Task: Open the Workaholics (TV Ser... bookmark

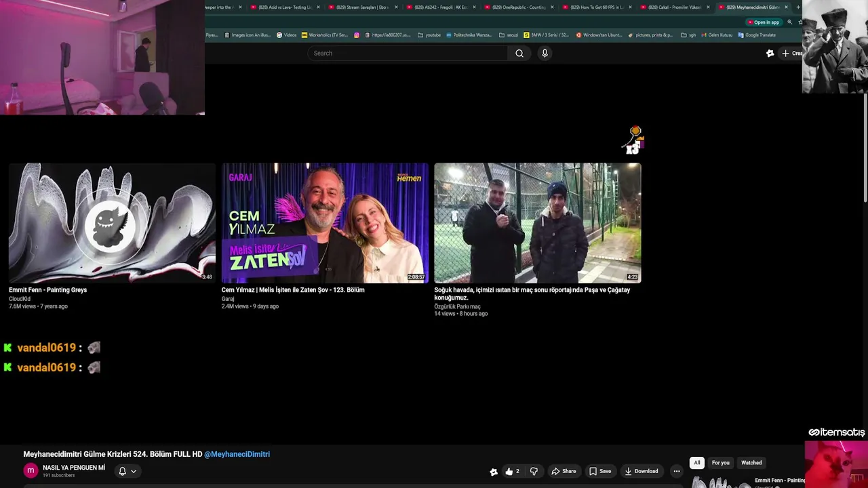Action: coord(325,35)
